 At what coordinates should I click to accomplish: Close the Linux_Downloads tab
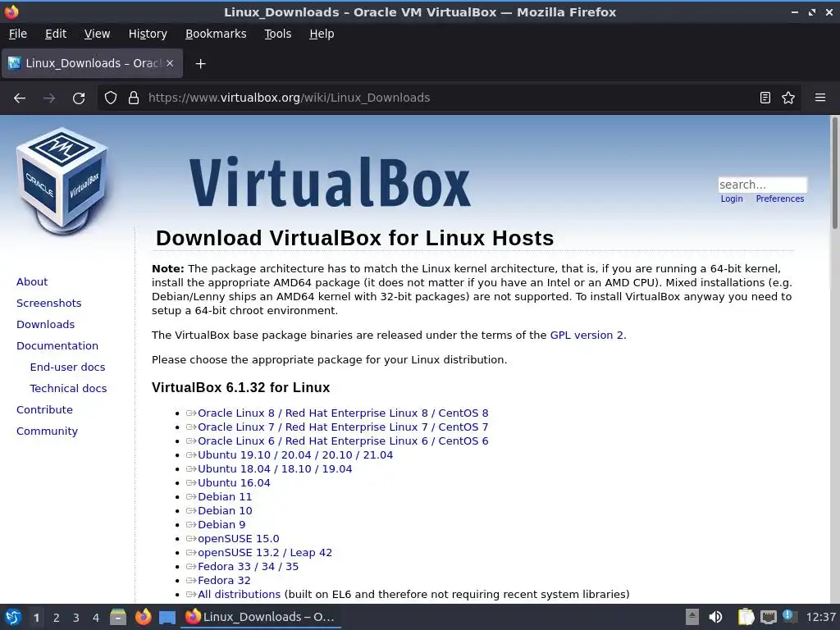(x=170, y=63)
